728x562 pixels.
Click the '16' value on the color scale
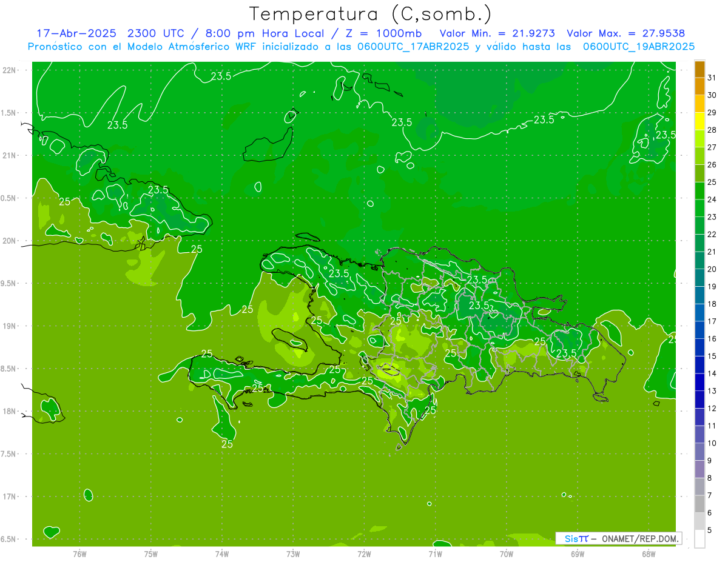point(712,338)
